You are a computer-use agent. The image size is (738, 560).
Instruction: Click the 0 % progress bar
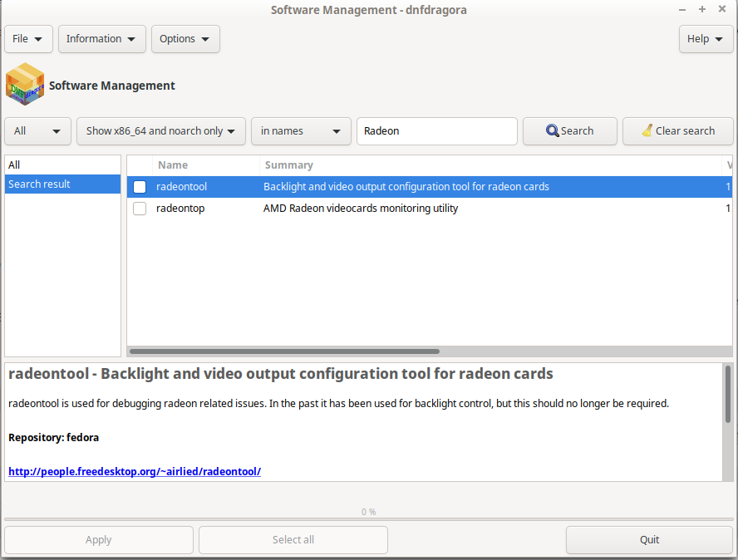[368, 519]
